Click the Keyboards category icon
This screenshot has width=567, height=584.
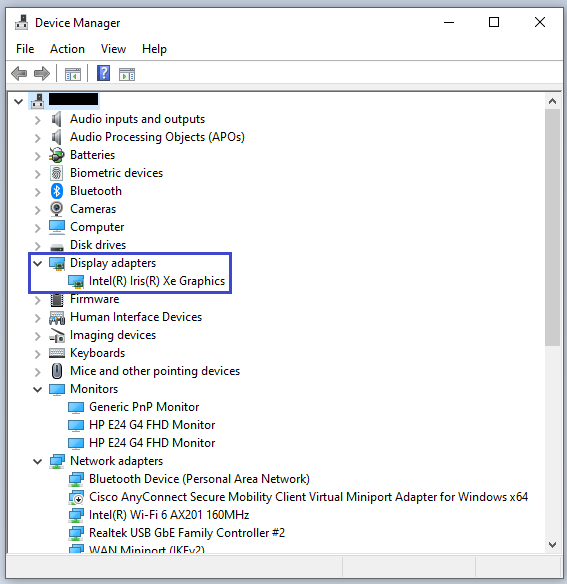tap(57, 353)
